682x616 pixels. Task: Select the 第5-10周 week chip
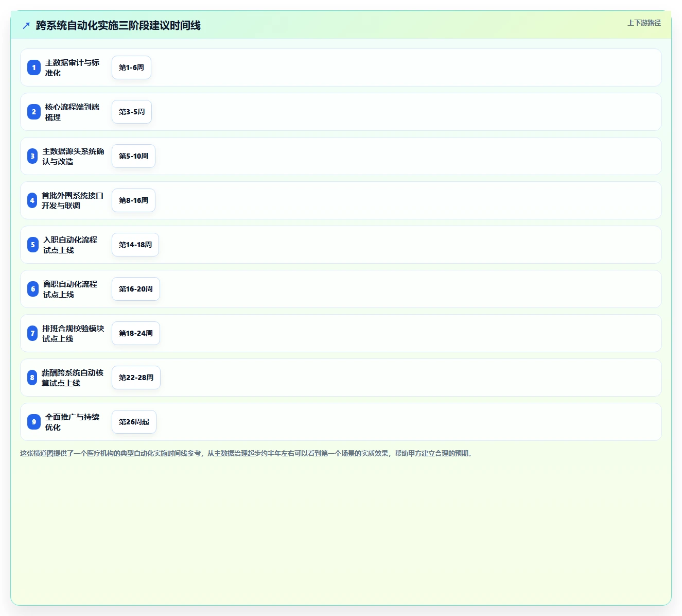[133, 156]
